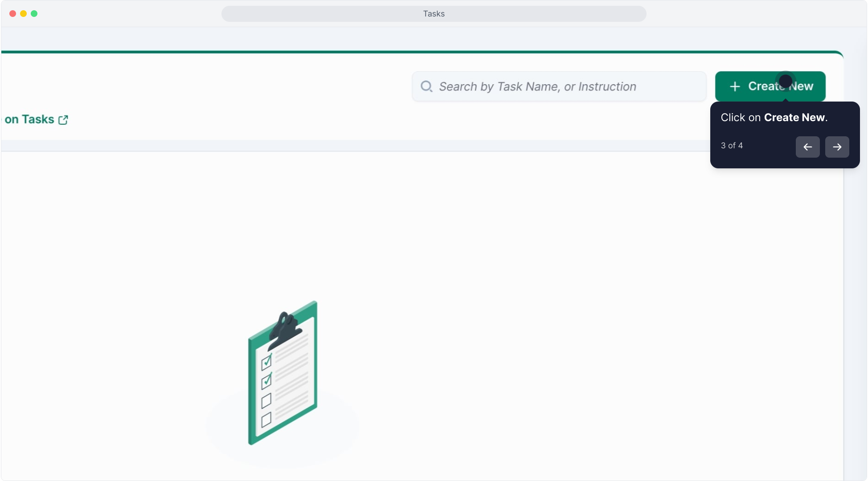Click the "3 of 4" step counter
Viewport: 868px width, 481px height.
(x=732, y=146)
